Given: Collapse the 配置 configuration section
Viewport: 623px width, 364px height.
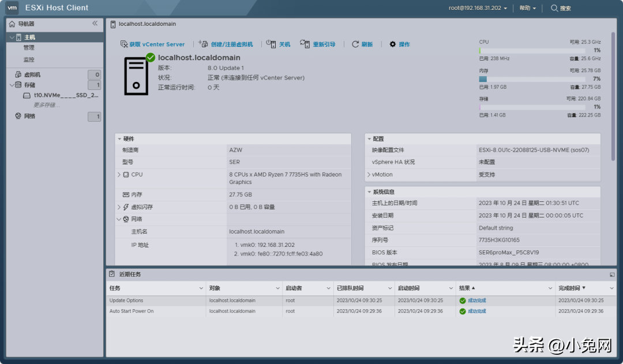Looking at the screenshot, I should click(x=369, y=138).
